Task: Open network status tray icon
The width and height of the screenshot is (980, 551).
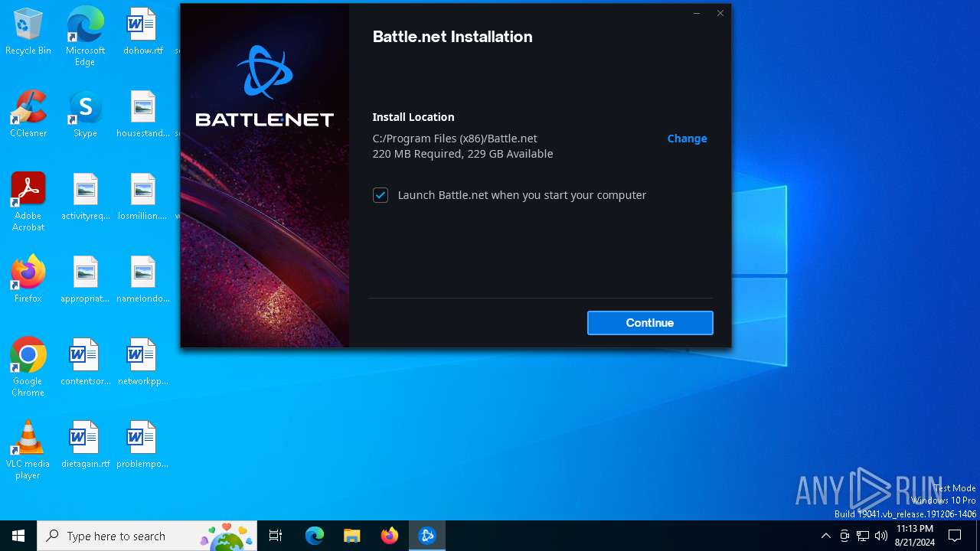Action: (x=863, y=536)
